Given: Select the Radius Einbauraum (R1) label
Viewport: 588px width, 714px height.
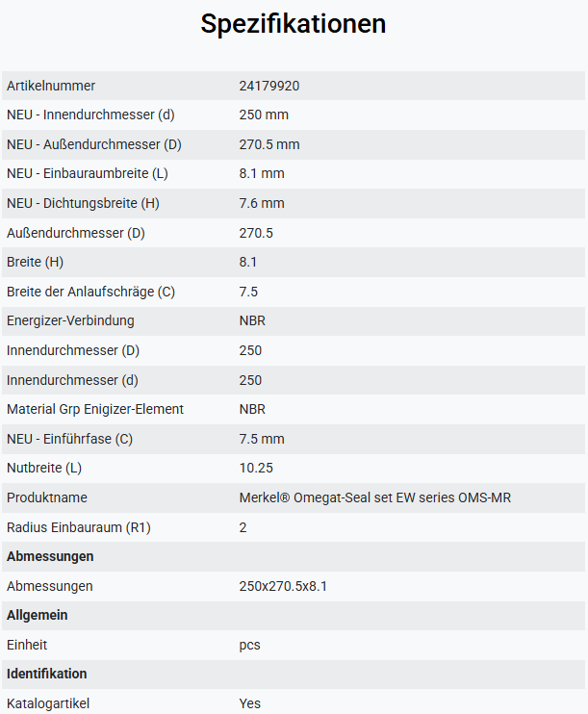Looking at the screenshot, I should 79,527.
